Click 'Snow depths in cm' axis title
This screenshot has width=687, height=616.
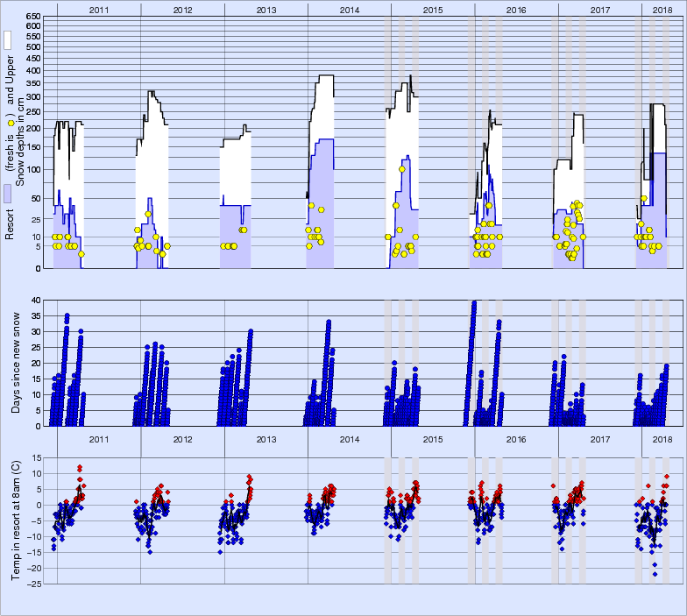pos(20,142)
